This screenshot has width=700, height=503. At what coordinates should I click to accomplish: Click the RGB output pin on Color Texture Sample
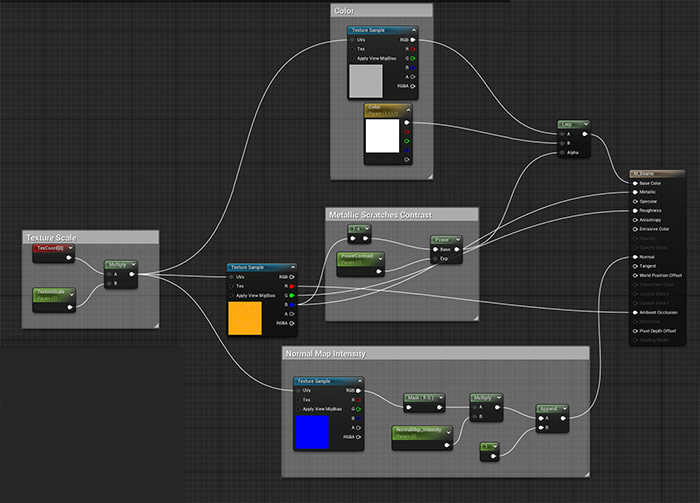point(410,40)
